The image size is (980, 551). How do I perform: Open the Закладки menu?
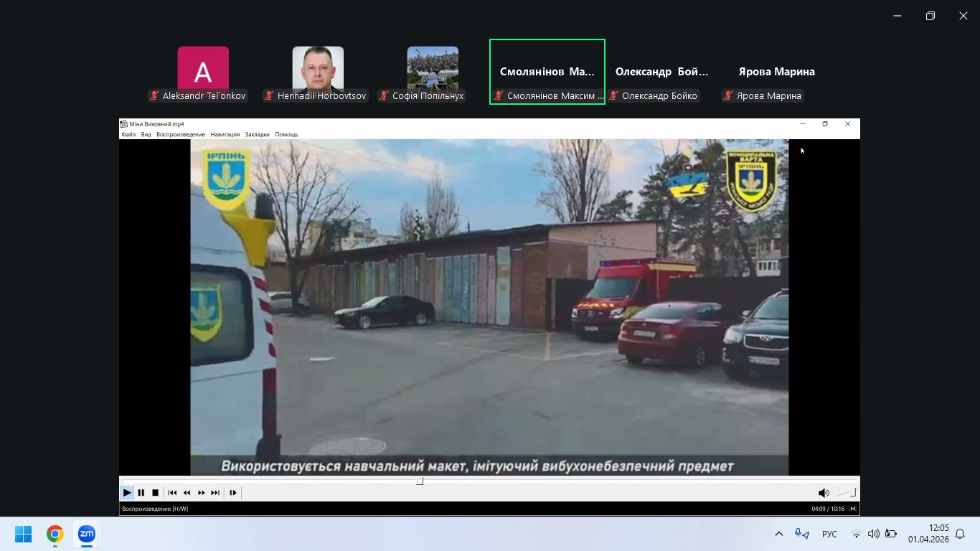258,134
